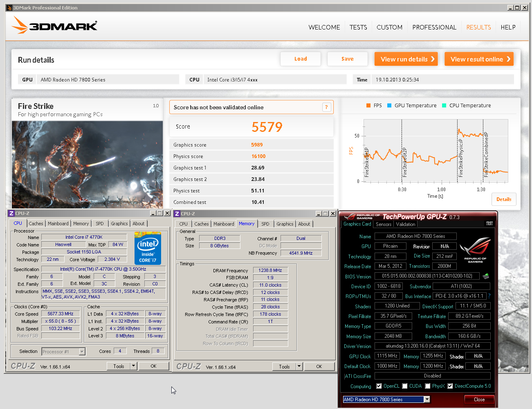Click the Core Speed value 5677.33 MHz

(61, 314)
